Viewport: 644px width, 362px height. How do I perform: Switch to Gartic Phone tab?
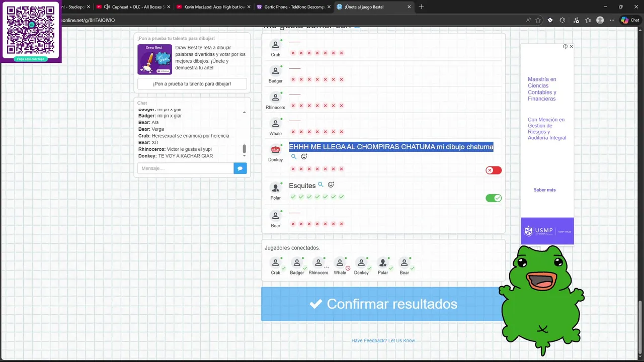click(x=293, y=7)
